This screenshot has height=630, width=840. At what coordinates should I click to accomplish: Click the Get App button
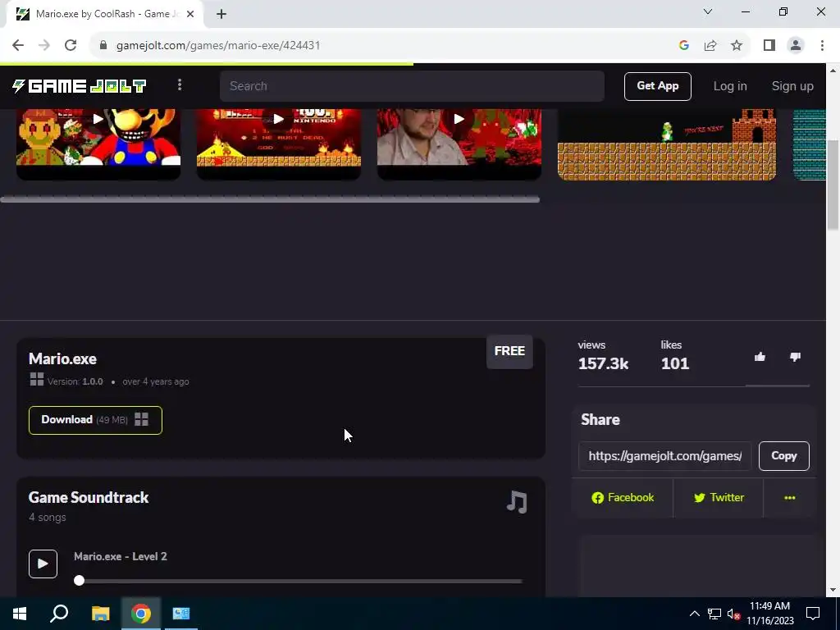(x=657, y=85)
